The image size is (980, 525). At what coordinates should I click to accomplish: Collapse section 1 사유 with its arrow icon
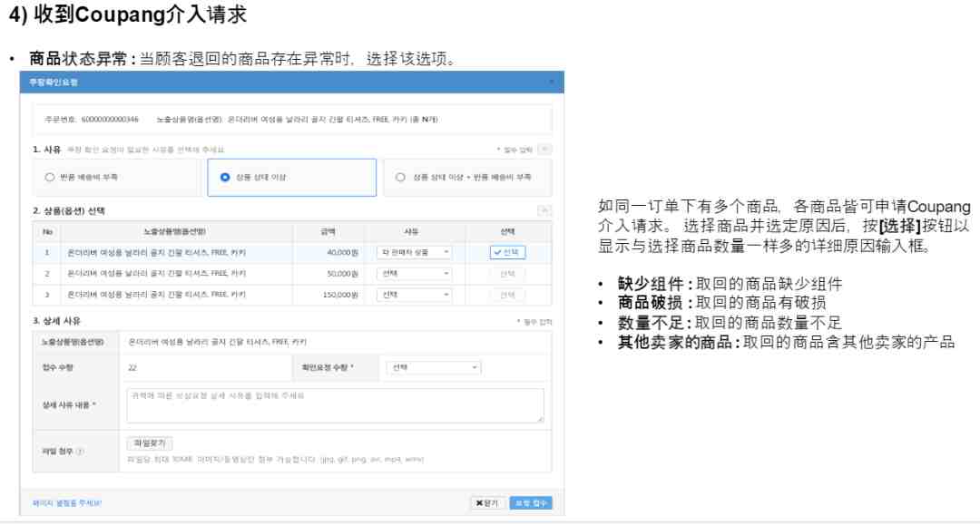[x=545, y=150]
